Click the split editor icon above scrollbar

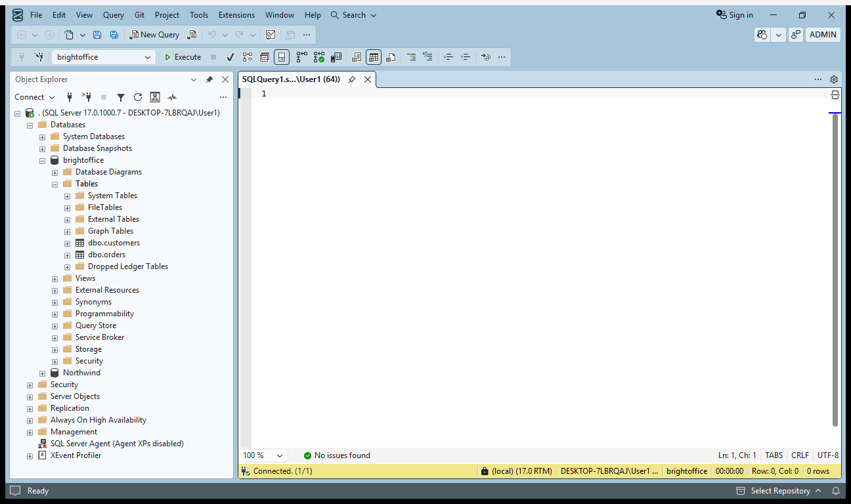(835, 95)
